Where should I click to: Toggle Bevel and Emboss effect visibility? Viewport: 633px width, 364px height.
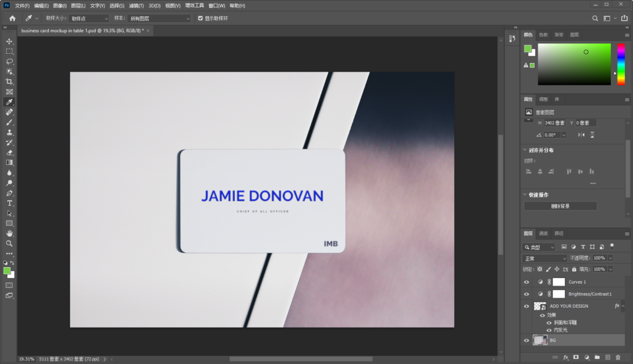coord(549,323)
